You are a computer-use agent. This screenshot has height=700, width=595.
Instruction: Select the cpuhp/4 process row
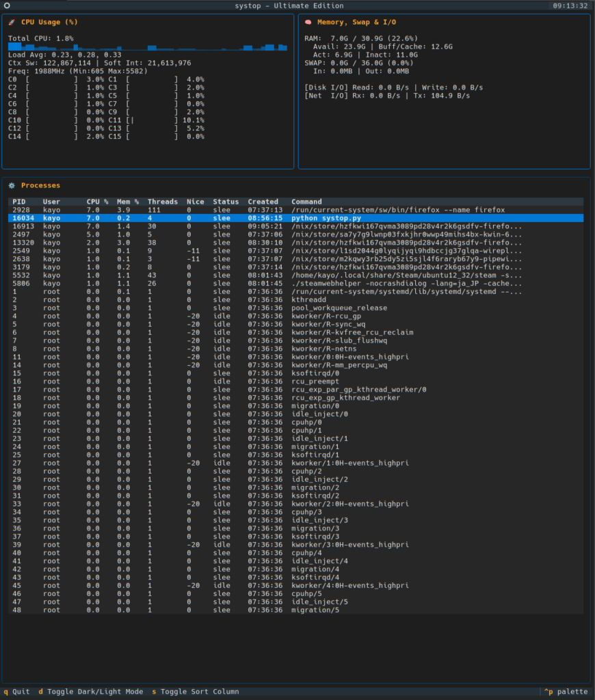tap(295, 553)
